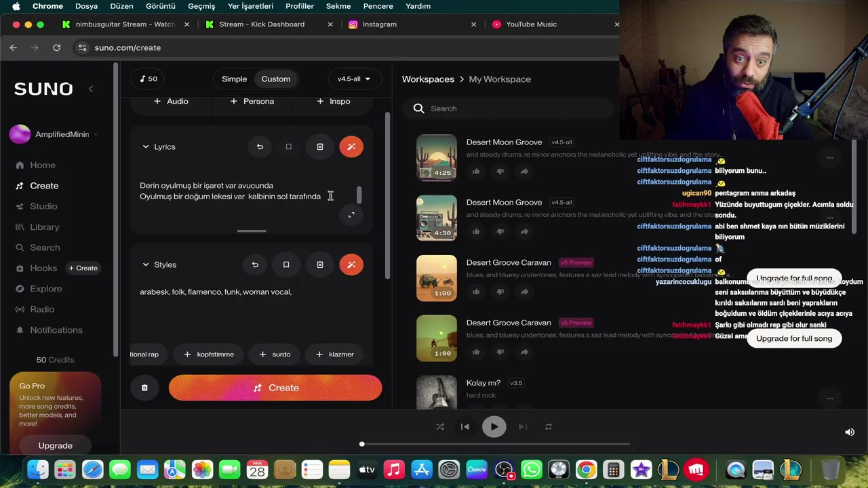Click the orange Create button
The width and height of the screenshot is (868, 488).
275,388
